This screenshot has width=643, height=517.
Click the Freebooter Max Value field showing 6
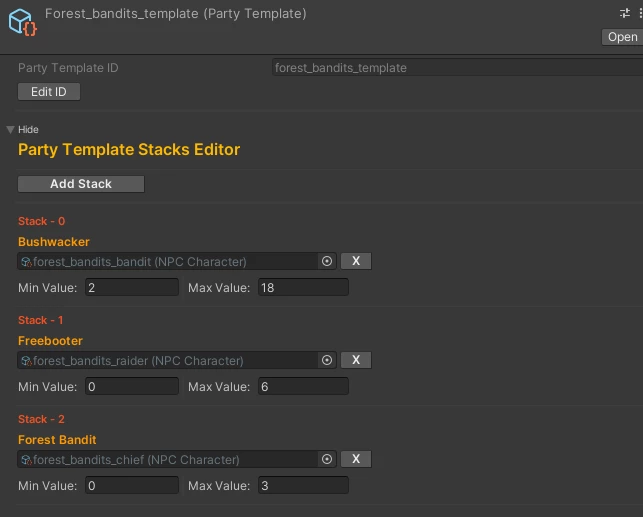coord(303,386)
